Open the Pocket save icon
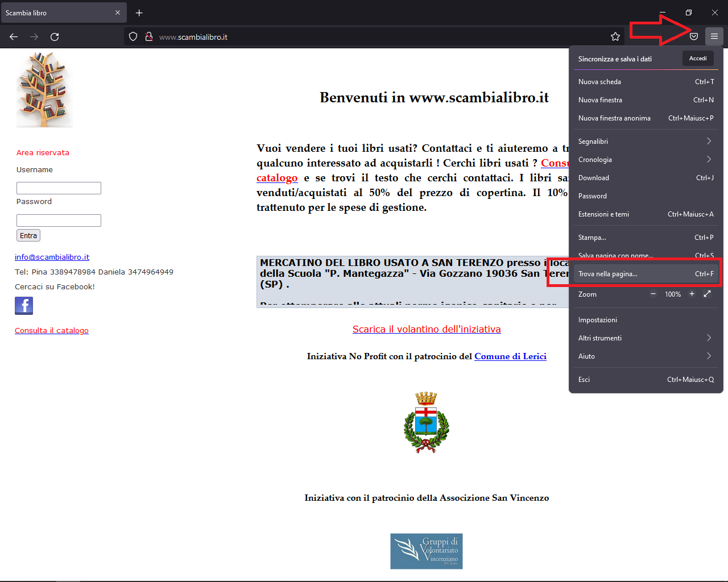 point(694,36)
